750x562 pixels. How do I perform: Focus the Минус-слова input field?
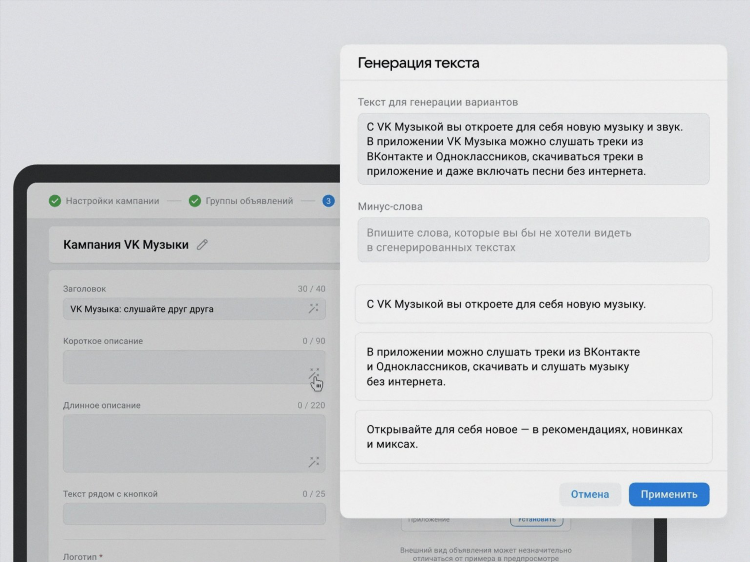[533, 240]
